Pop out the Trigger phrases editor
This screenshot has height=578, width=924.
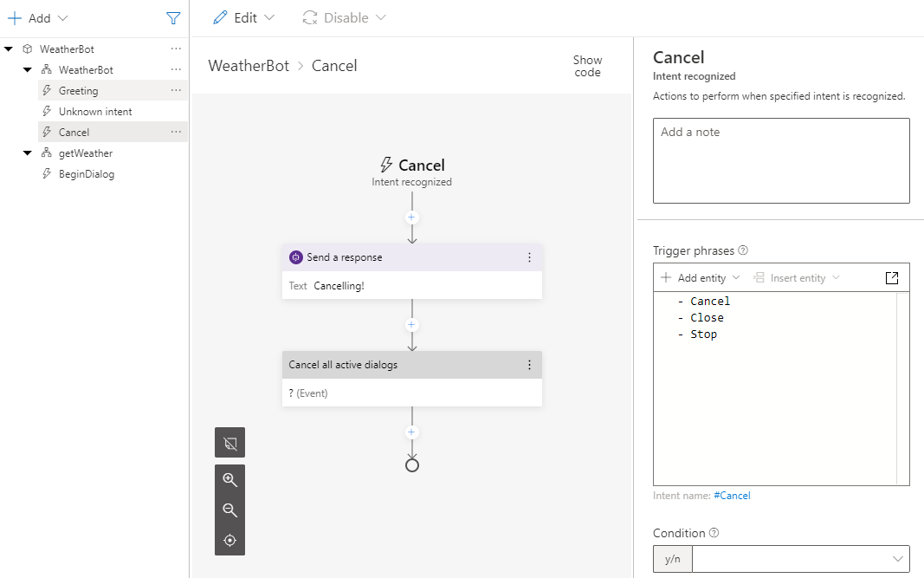(892, 278)
